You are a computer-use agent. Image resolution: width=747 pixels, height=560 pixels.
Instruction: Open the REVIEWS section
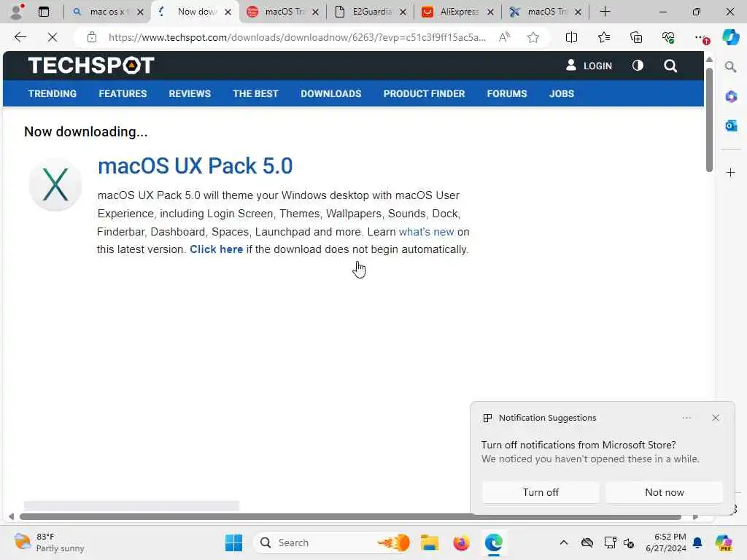(x=190, y=93)
